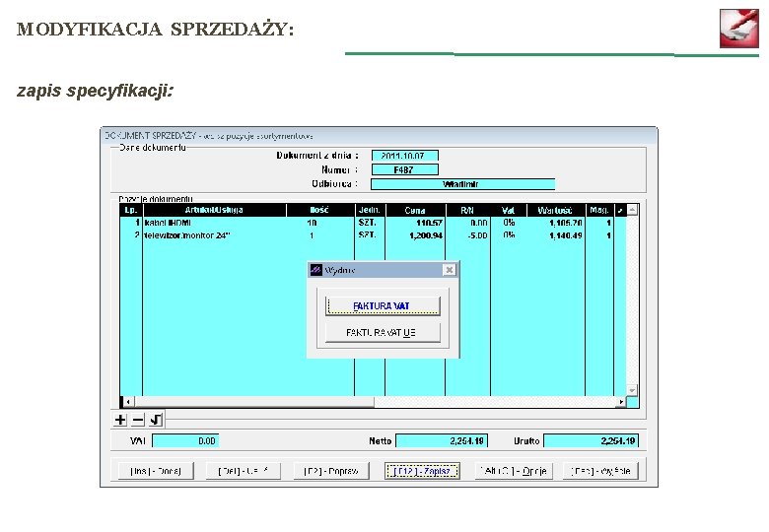Image resolution: width=769 pixels, height=532 pixels.
Task: Click the discount cell -5.00
Action: coord(477,235)
